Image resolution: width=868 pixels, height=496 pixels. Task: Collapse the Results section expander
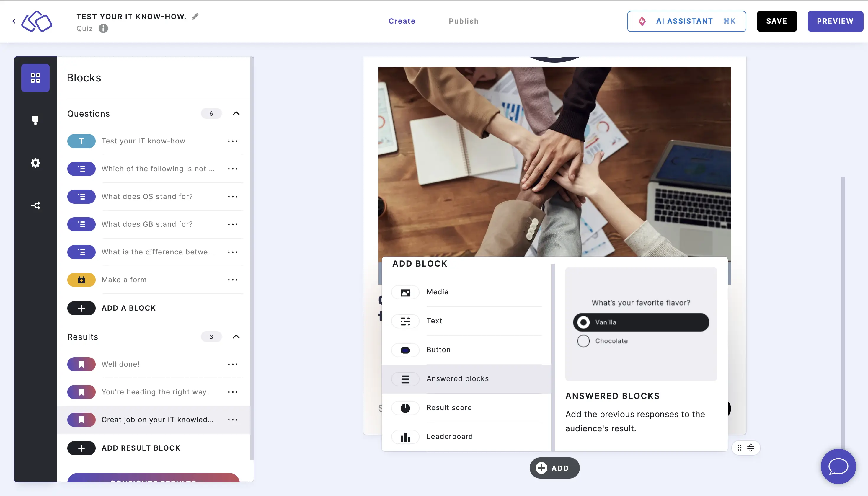click(236, 337)
